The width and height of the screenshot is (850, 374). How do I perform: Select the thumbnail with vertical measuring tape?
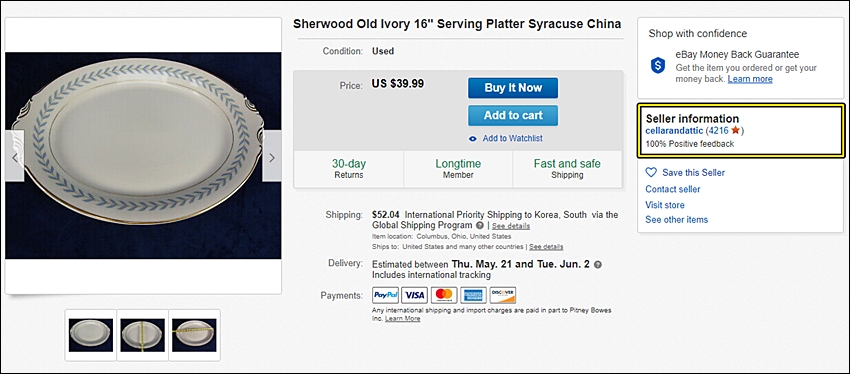(x=143, y=335)
